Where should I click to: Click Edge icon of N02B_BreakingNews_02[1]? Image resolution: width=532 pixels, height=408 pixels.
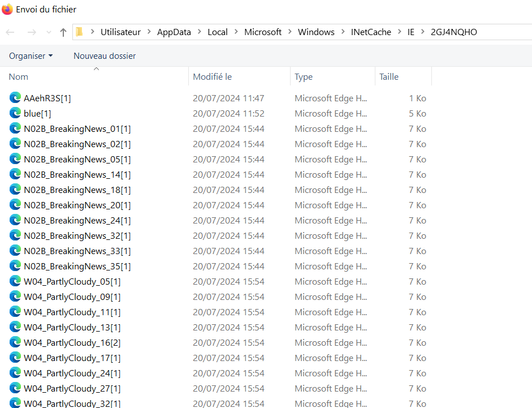coord(15,144)
